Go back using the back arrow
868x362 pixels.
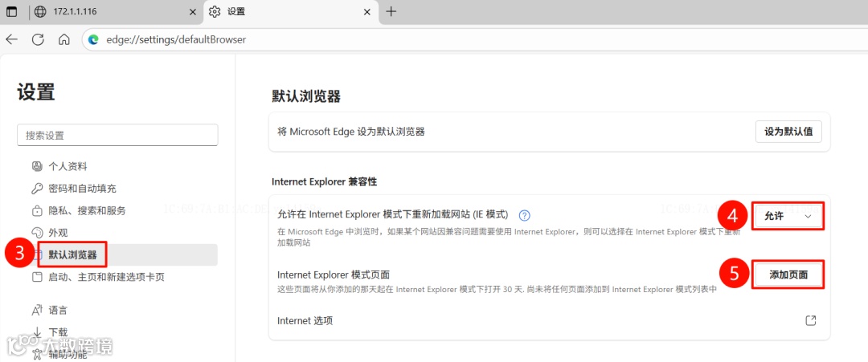pos(11,39)
